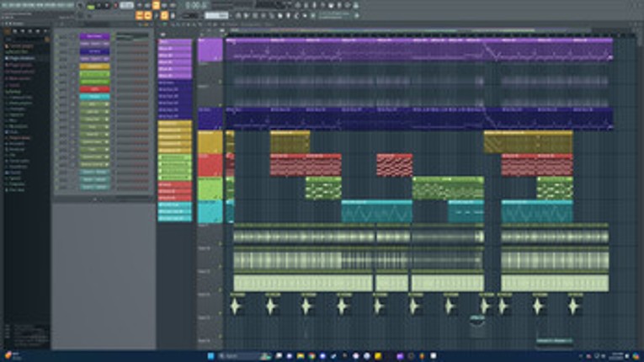Select the cyan channel button in Channel rack
This screenshot has height=362, width=644.
(94, 97)
